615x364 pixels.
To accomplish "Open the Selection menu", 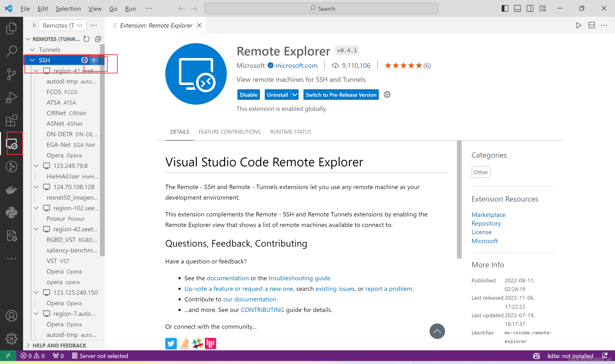I will [x=68, y=9].
